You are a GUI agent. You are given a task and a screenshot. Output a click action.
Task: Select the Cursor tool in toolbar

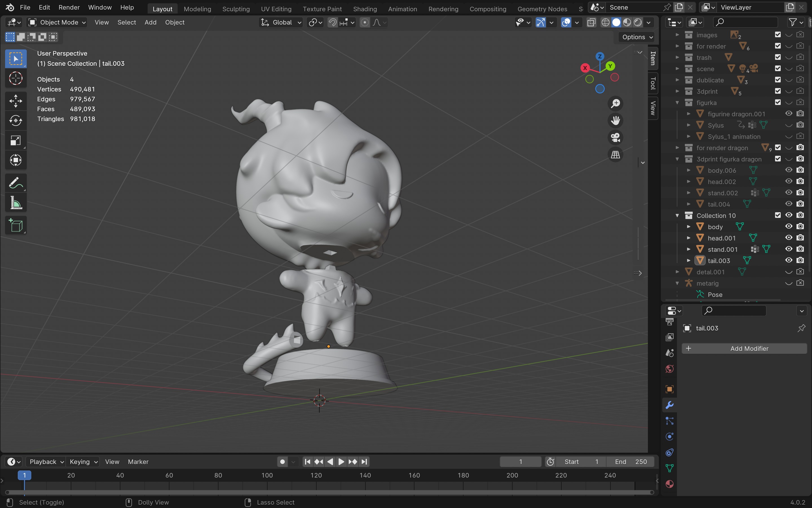[16, 79]
